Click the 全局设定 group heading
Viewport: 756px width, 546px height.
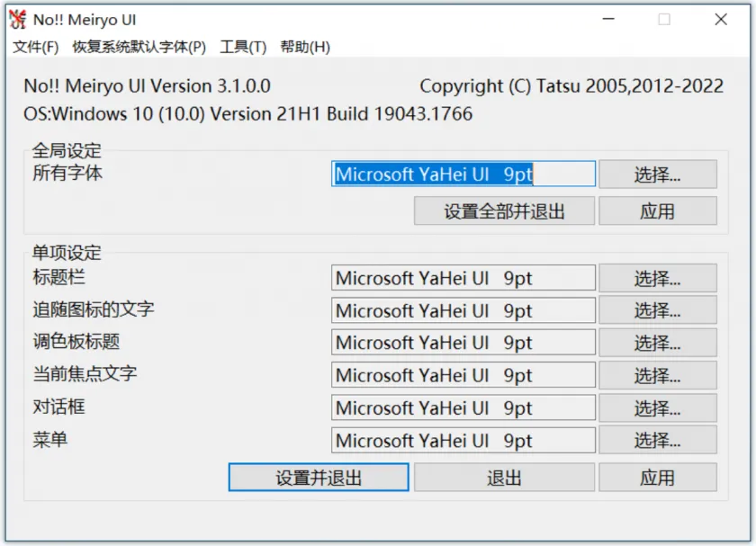tap(67, 150)
